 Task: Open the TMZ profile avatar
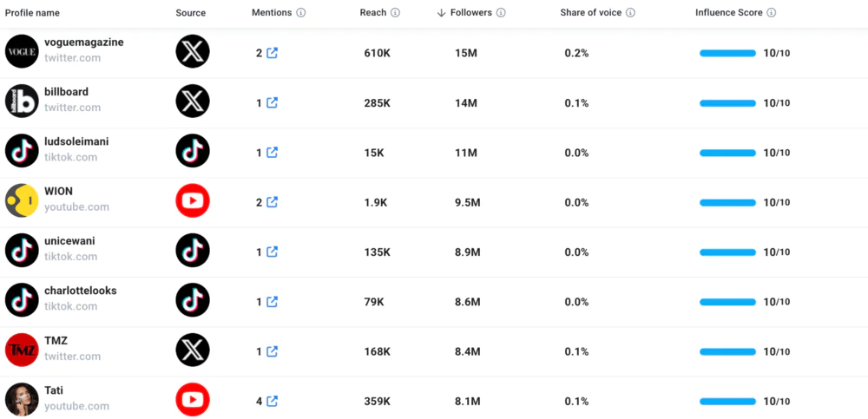click(x=22, y=350)
